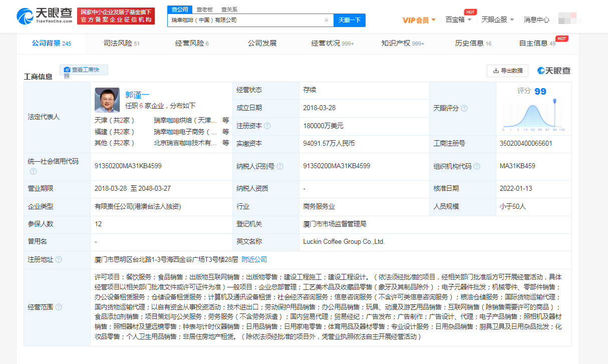Viewport: 608px width, 364px height.
Task: Open legal representative 郭谨一 name link
Action: [137, 95]
